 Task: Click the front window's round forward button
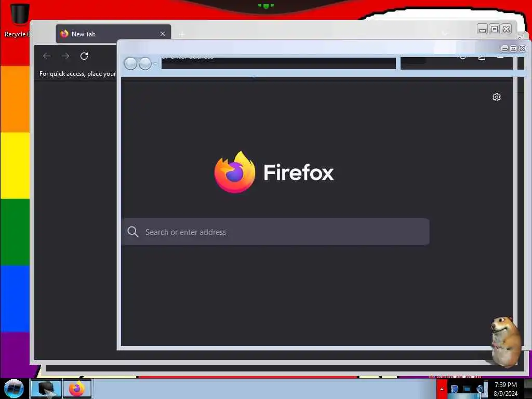point(145,63)
